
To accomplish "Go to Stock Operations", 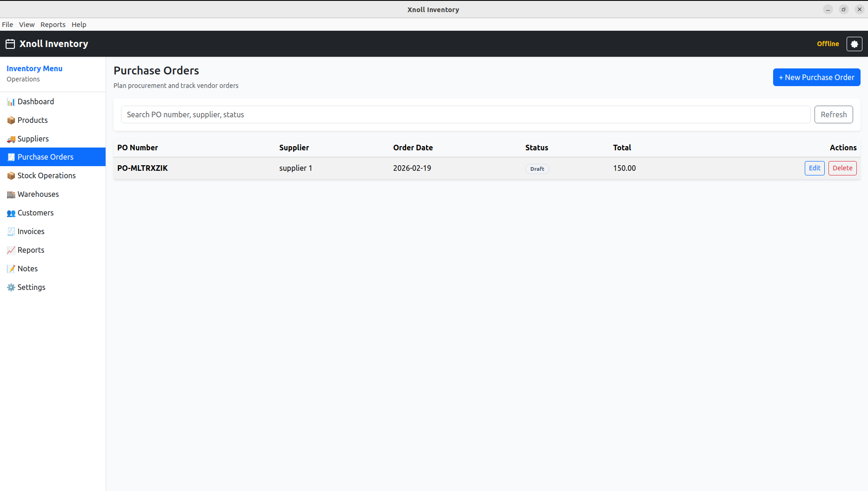I will tap(47, 175).
